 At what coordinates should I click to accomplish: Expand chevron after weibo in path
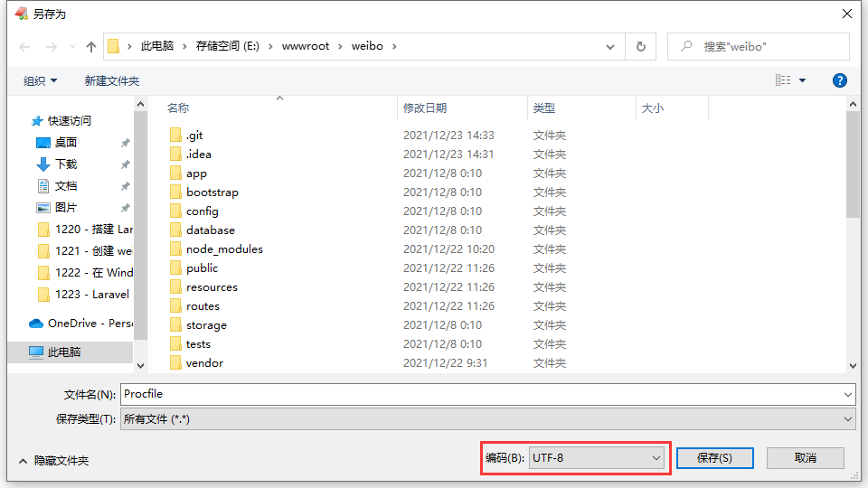[x=395, y=46]
